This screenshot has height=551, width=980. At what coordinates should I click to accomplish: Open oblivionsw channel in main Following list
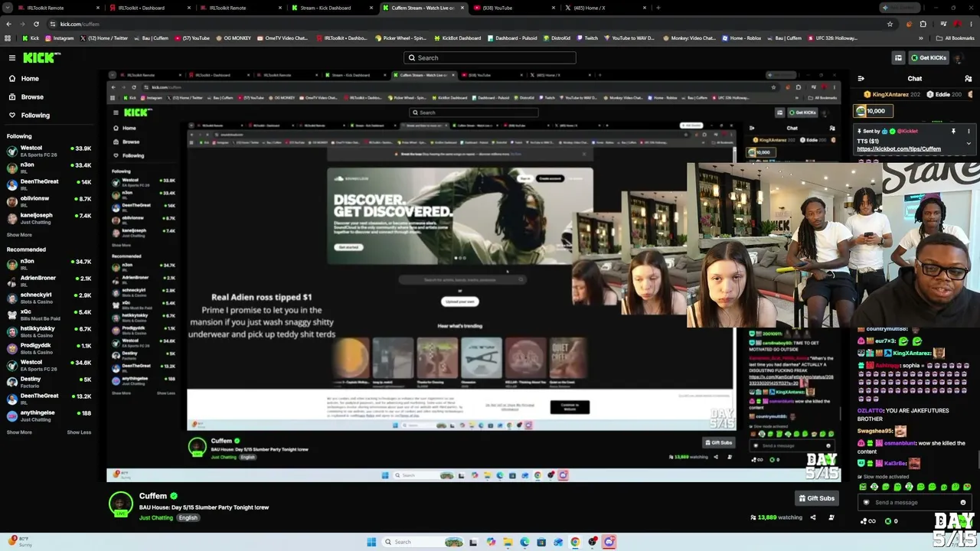click(49, 201)
